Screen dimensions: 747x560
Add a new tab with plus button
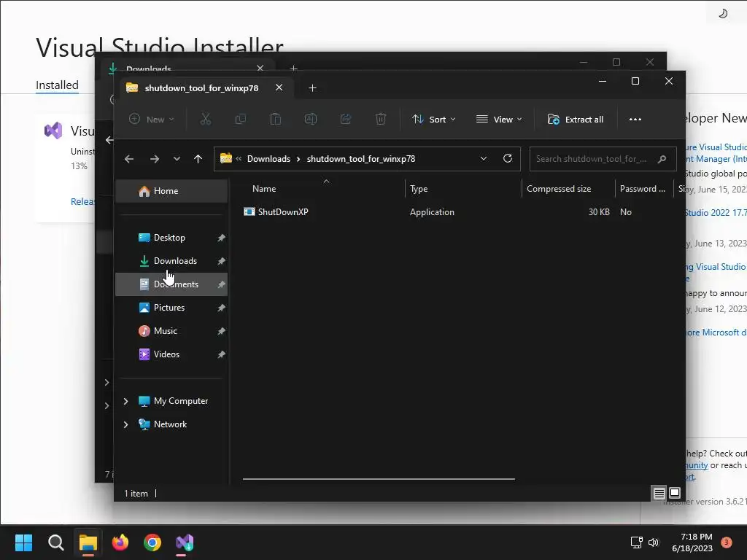coord(312,88)
